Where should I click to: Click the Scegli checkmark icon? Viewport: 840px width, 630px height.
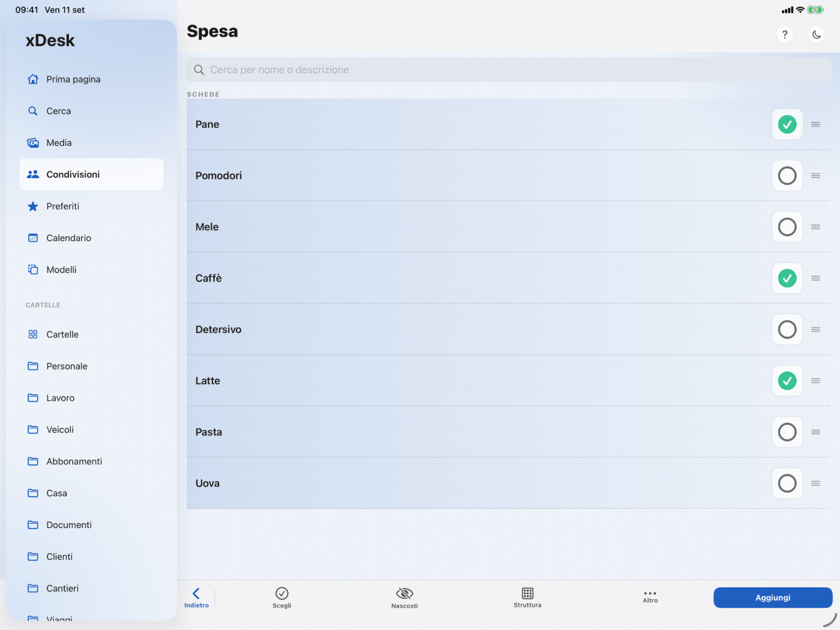pyautogui.click(x=282, y=593)
